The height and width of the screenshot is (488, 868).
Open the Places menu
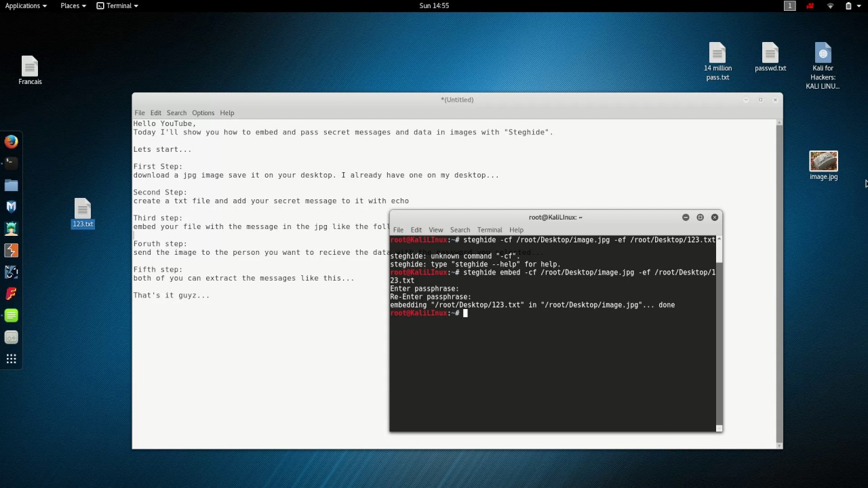(73, 5)
